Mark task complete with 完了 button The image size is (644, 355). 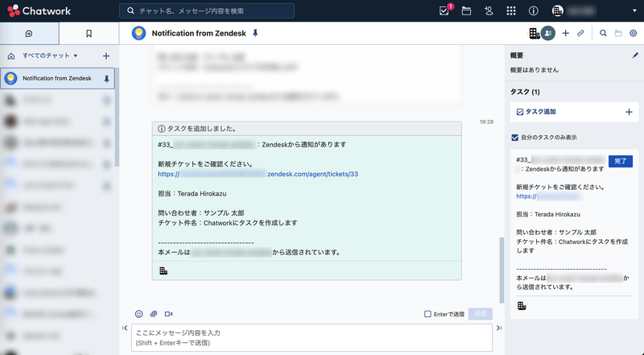click(620, 161)
